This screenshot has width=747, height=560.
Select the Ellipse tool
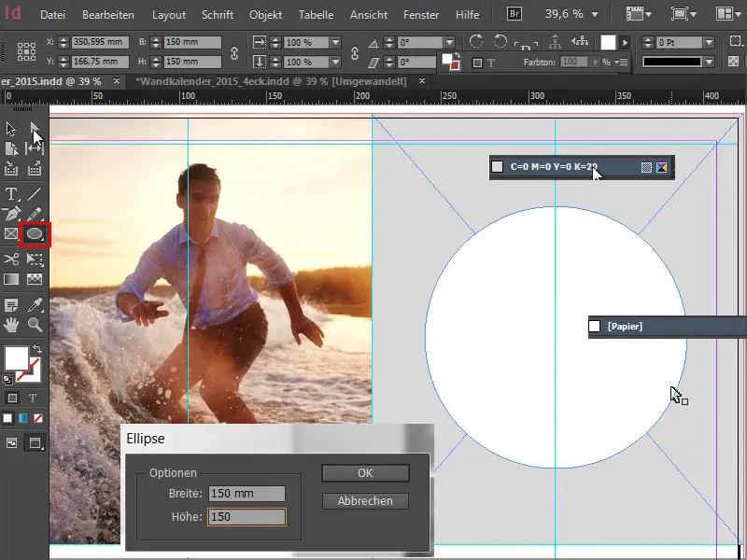click(35, 234)
